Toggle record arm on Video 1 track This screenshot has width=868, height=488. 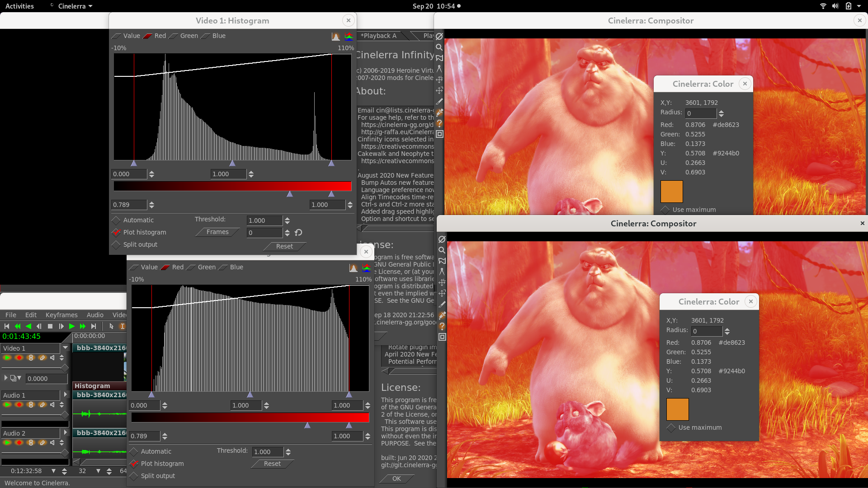(19, 358)
